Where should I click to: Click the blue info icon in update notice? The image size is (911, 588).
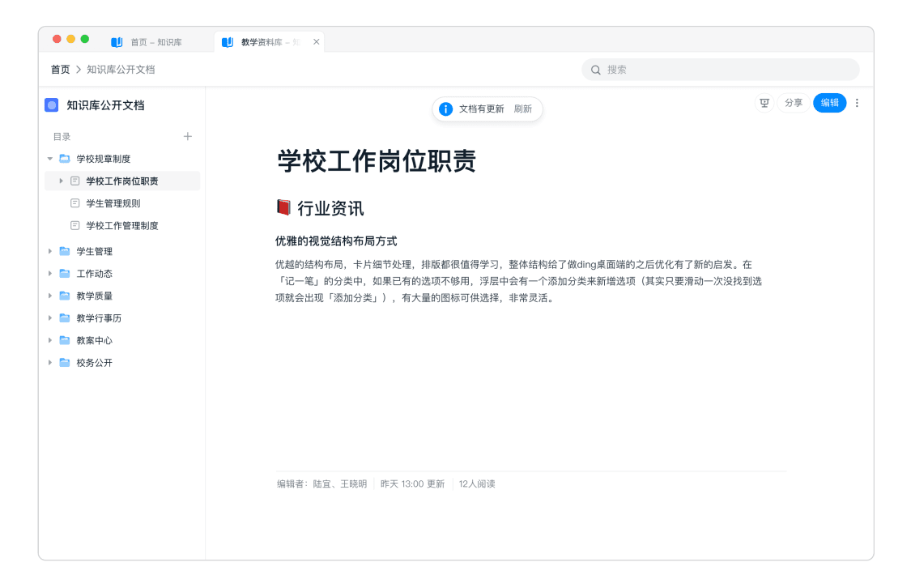(x=445, y=109)
